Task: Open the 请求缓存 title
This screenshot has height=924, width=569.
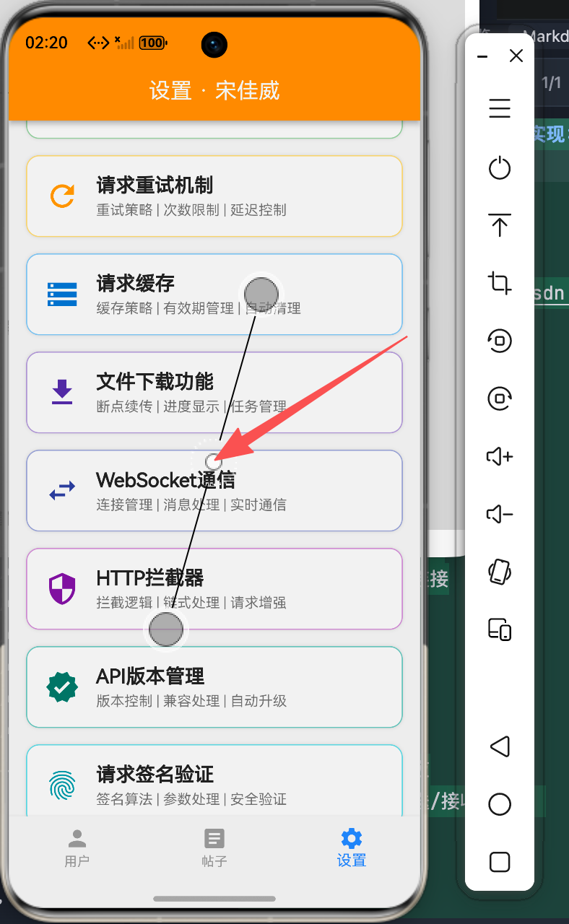Action: pos(136,284)
